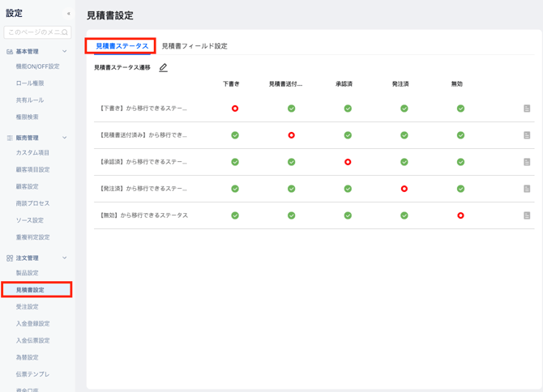Click the 基本管理 section icon

coord(10,52)
